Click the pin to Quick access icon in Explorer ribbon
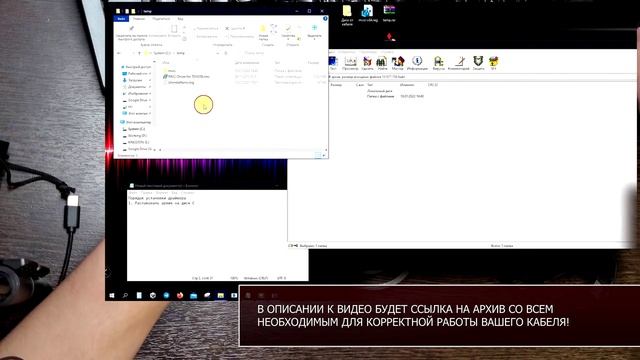 tap(131, 29)
